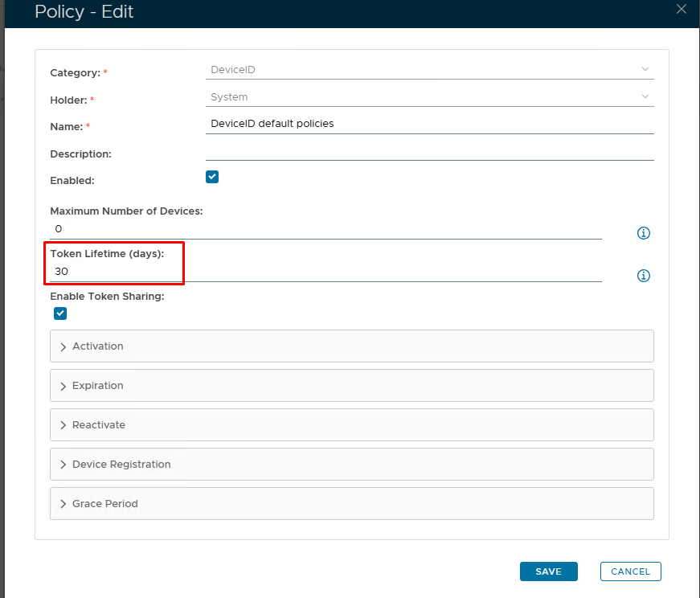Click the Token Lifetime days input
The image size is (700, 598).
pyautogui.click(x=325, y=272)
